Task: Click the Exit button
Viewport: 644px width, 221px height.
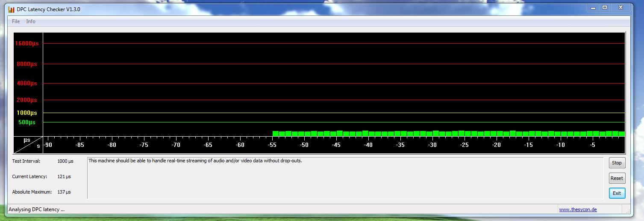Action: 617,193
